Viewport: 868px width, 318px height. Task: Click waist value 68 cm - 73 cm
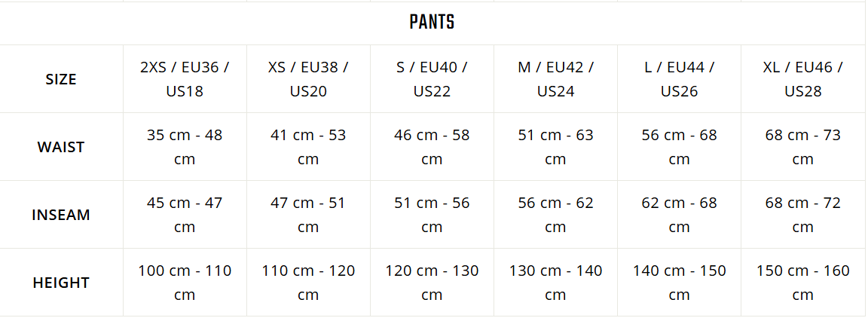[802, 147]
